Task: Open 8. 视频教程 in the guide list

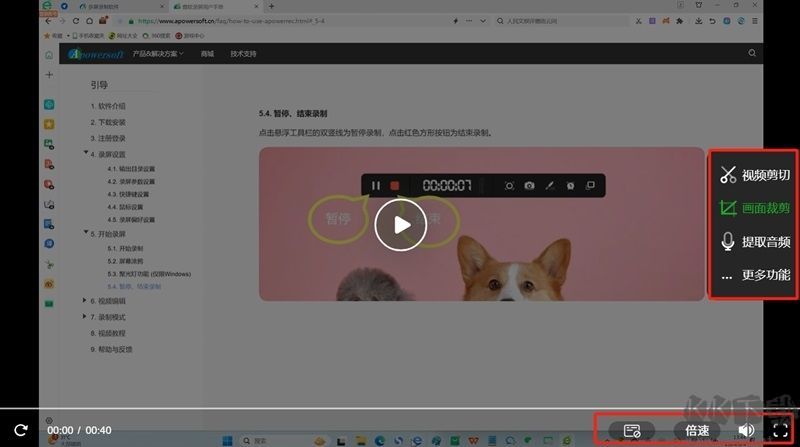Action: click(x=108, y=333)
